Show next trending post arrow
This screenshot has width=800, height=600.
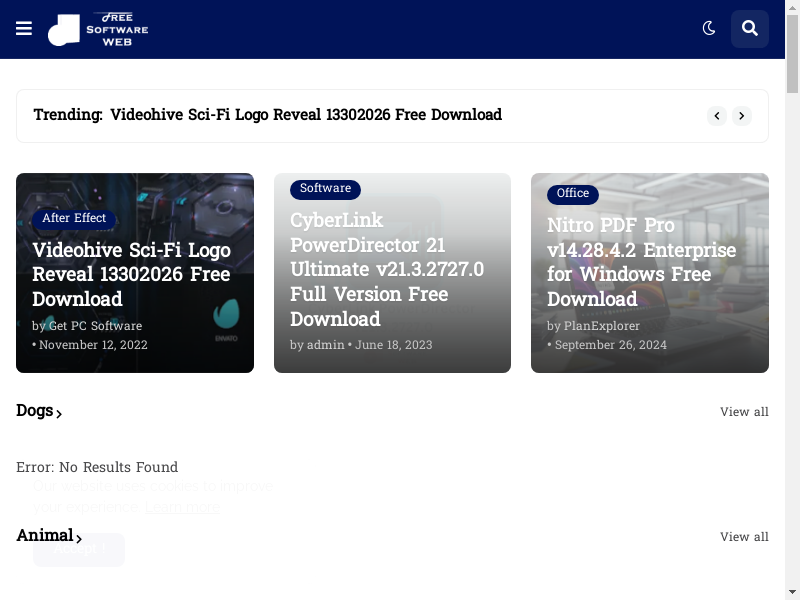pos(742,116)
